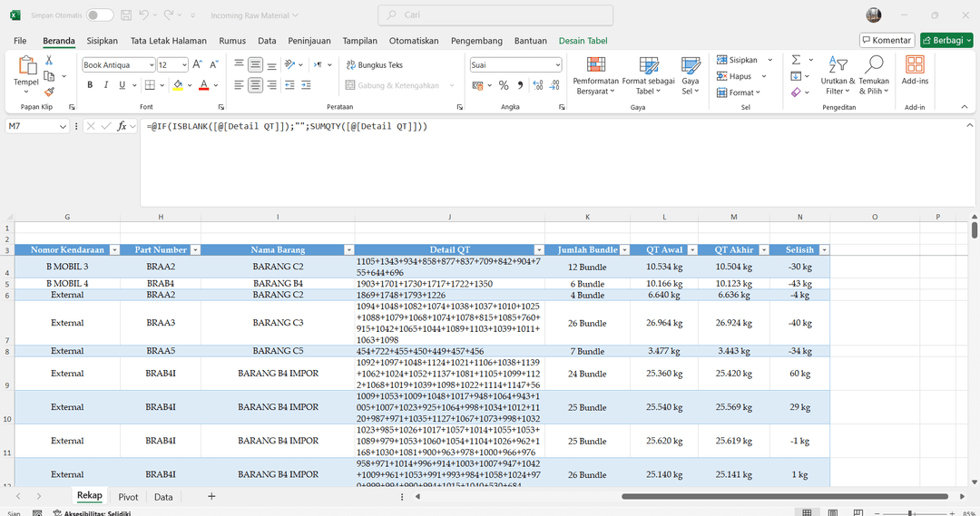Click the Berbagi share button
The width and height of the screenshot is (980, 516).
[946, 40]
